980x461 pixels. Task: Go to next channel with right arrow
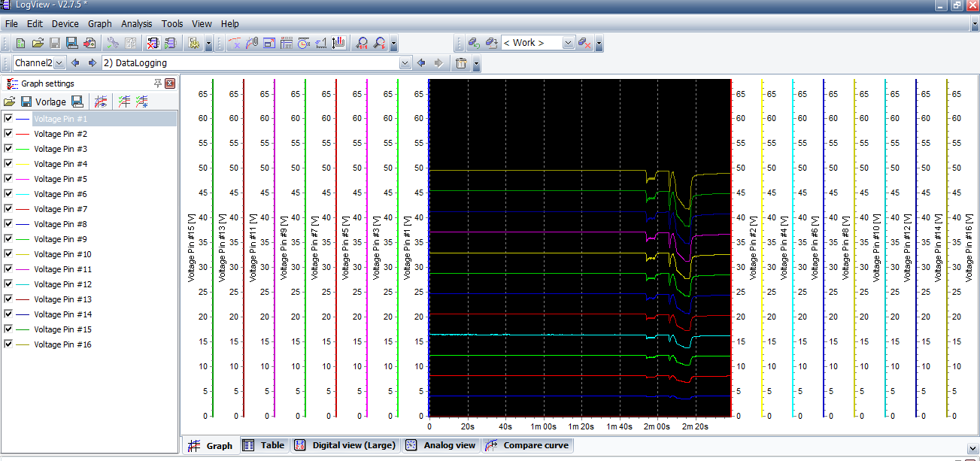[92, 63]
